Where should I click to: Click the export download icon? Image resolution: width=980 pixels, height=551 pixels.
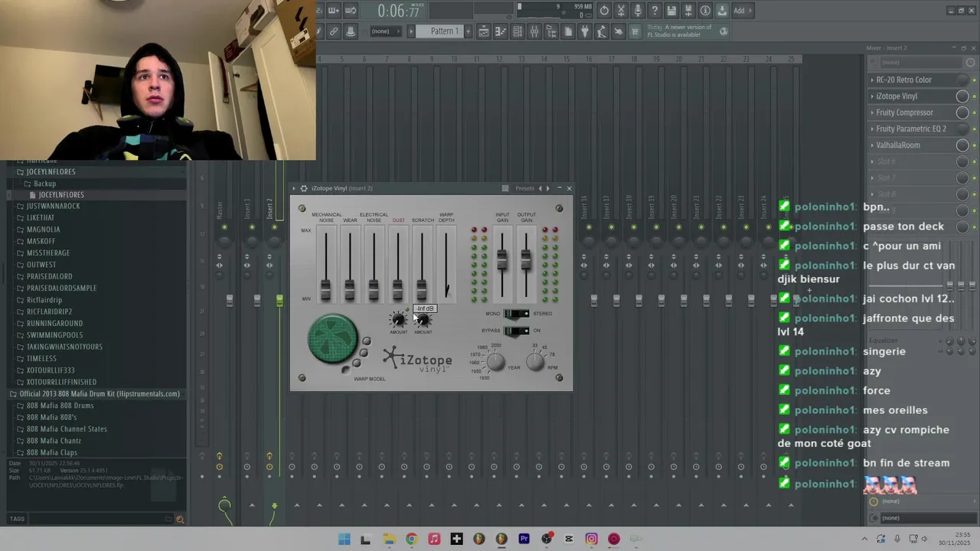click(722, 11)
